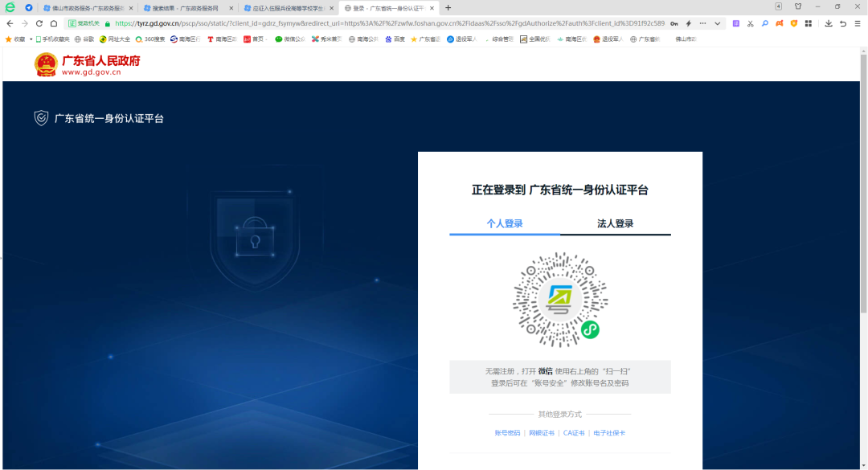868x470 pixels.
Task: Switch to the 佛山市政务服务 tab
Action: click(x=88, y=8)
